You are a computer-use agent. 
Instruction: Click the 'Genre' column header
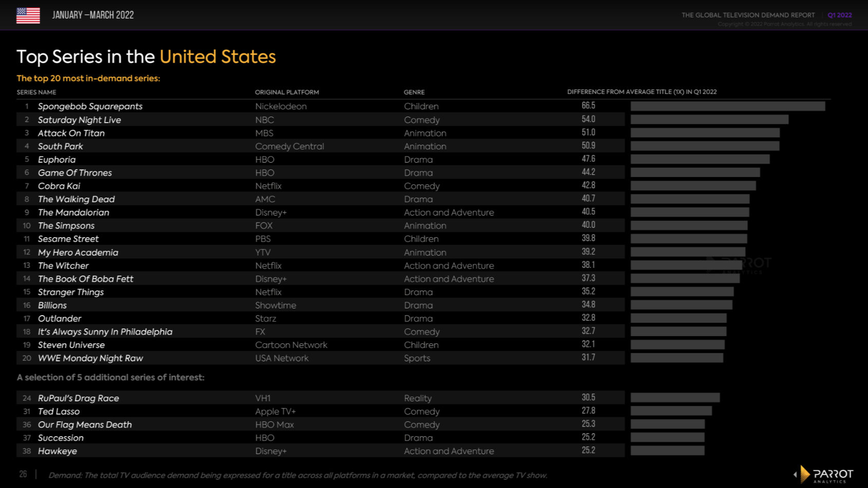coord(414,92)
